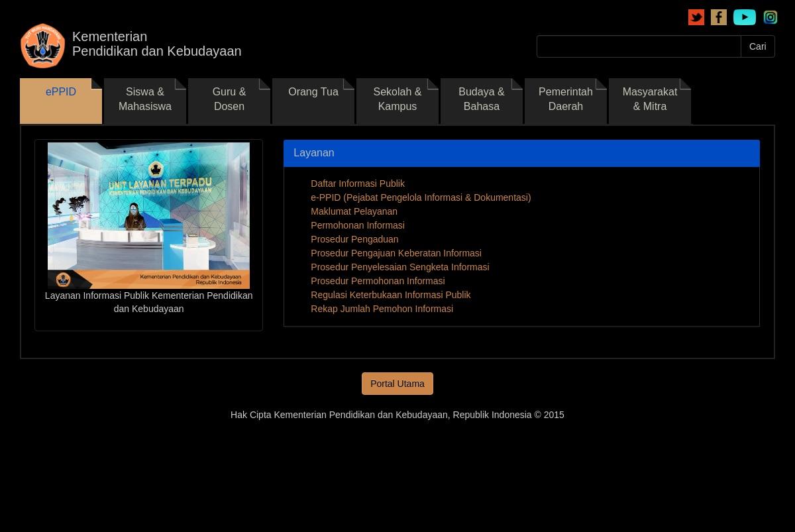Open Prosedur Penyelesaian Sengketa Informasi link
The height and width of the screenshot is (532, 795).
(399, 267)
